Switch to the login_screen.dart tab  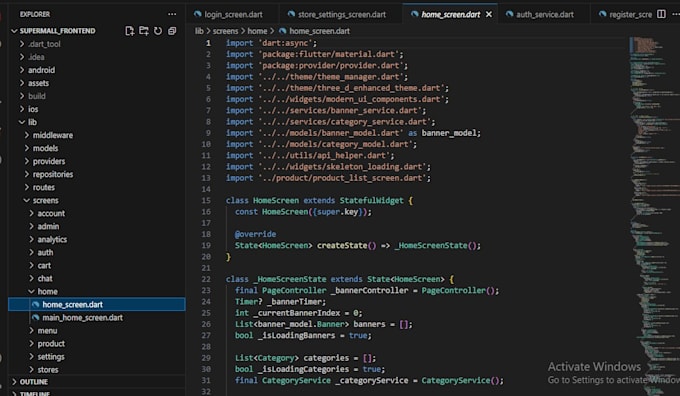point(229,14)
